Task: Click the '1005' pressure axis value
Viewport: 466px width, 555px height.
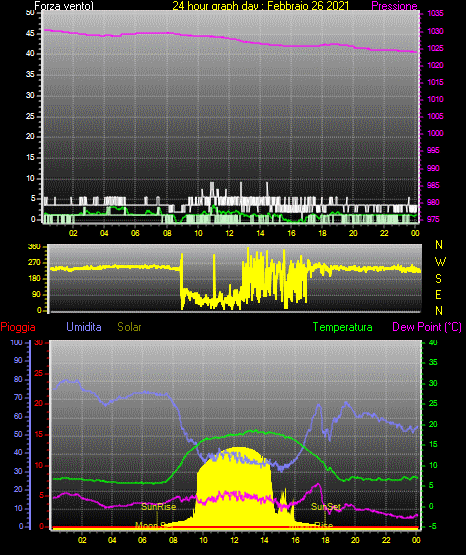Action: point(435,116)
